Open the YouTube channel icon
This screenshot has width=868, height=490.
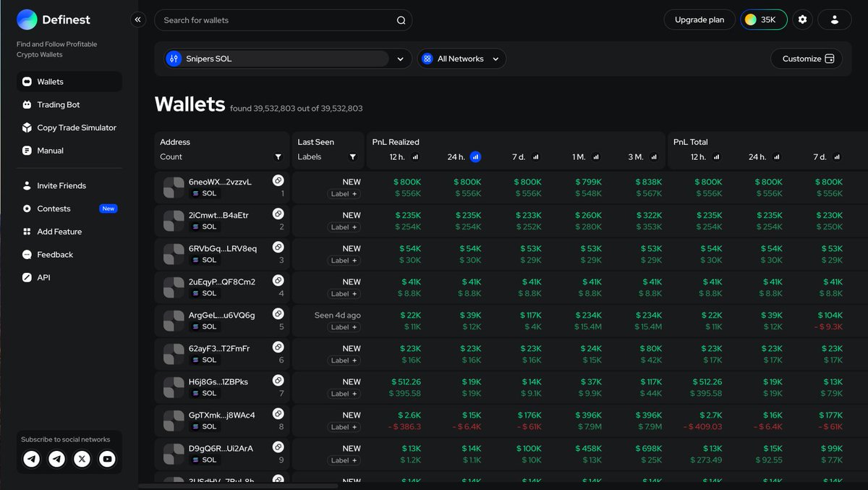tap(106, 458)
